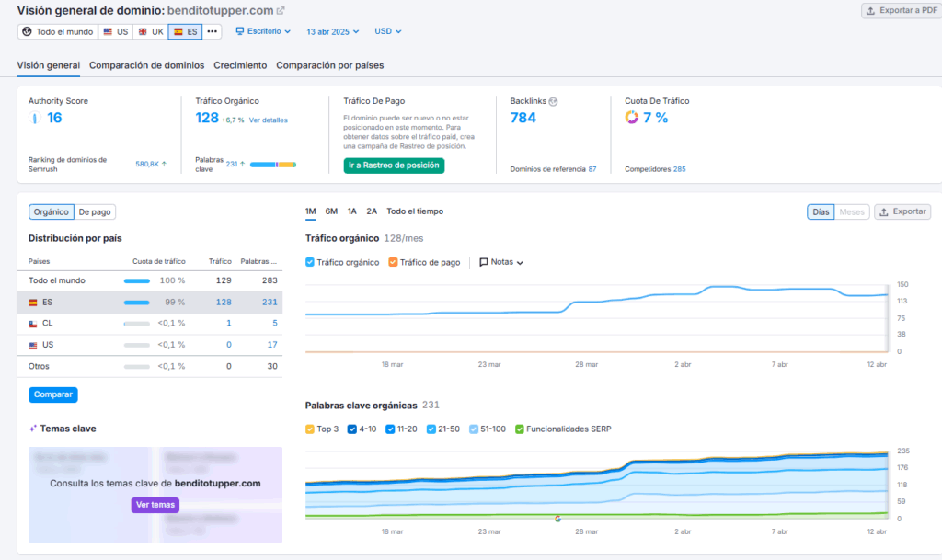The height and width of the screenshot is (560, 942).
Task: Select the globe icon for Todo el mundo
Action: [x=27, y=31]
